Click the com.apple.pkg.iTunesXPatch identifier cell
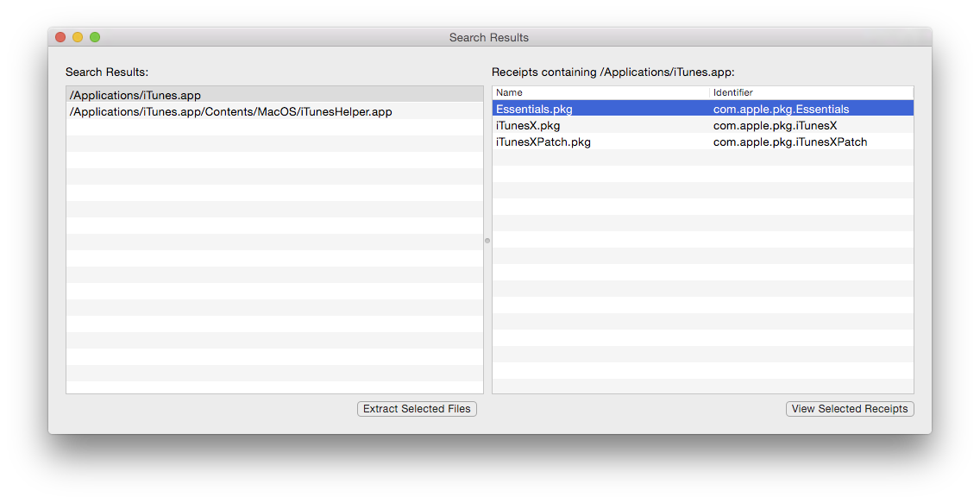980x503 pixels. pyautogui.click(x=789, y=141)
